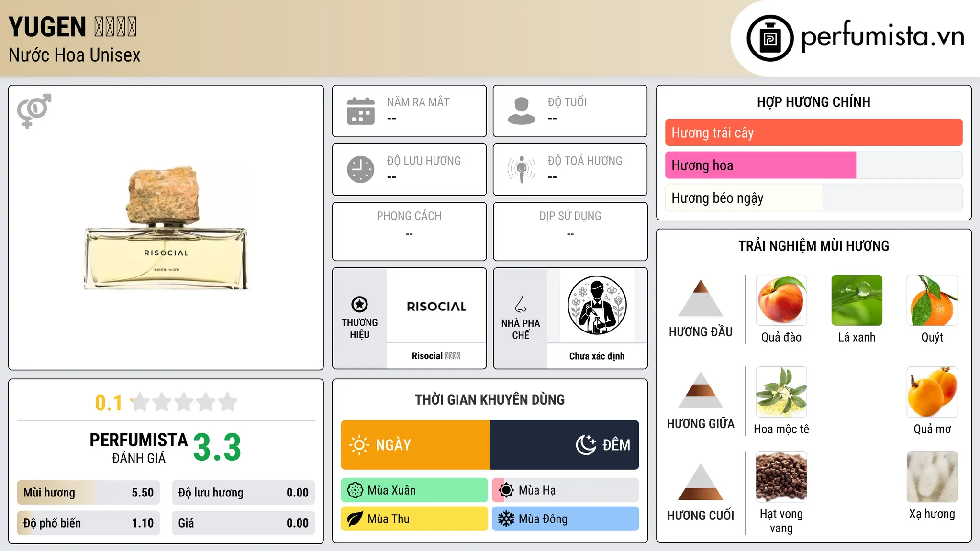Click the sillage icon beside Độ toả hương
The width and height of the screenshot is (980, 551).
[x=522, y=169]
